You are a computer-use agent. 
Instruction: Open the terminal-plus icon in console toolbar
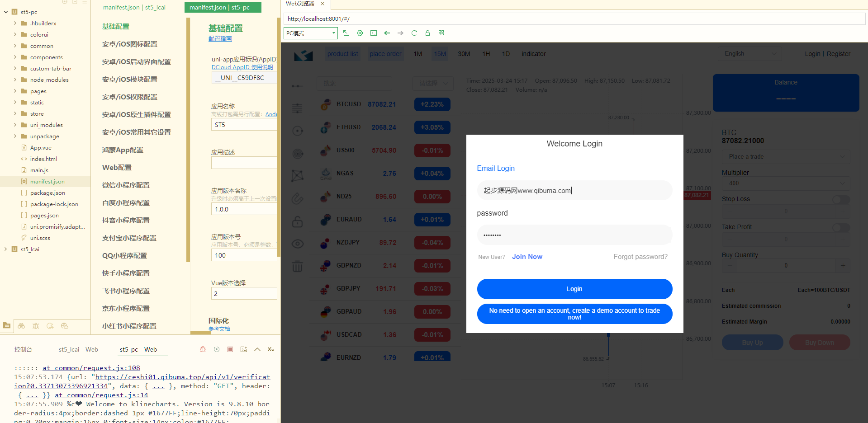[244, 349]
